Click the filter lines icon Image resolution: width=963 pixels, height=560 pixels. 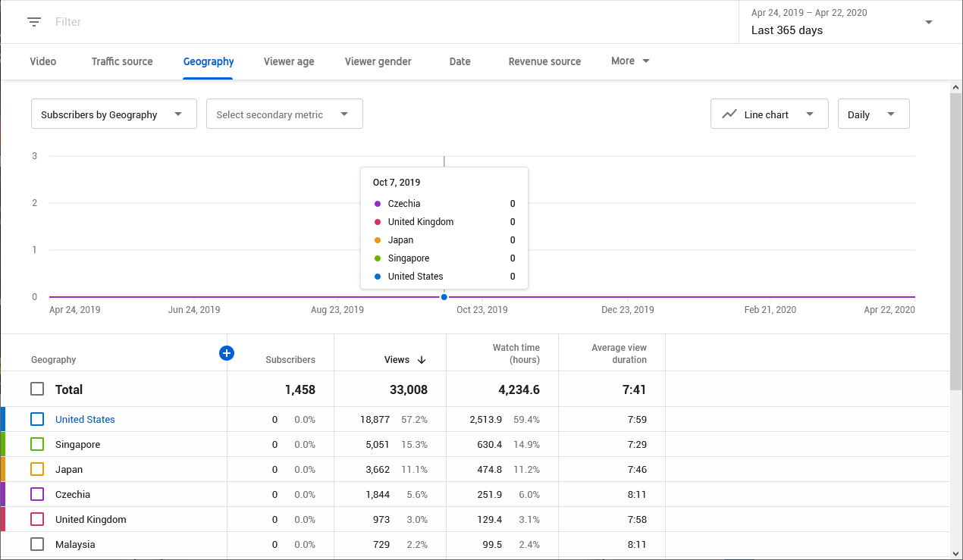coord(34,22)
